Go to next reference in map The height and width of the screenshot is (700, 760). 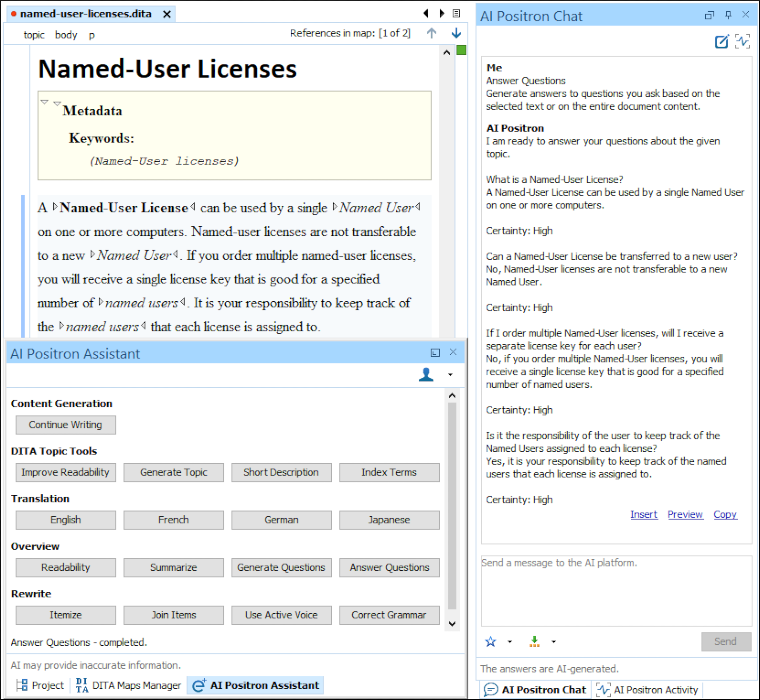(x=456, y=33)
